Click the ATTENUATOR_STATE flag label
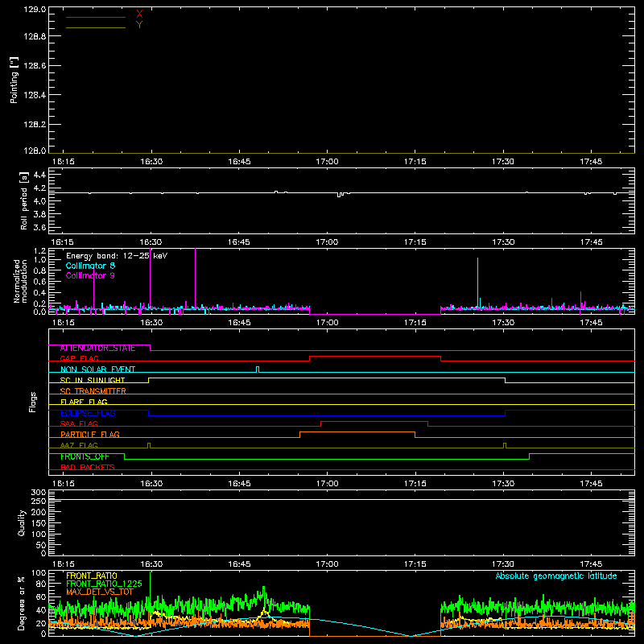This screenshot has height=644, width=644. [x=97, y=349]
